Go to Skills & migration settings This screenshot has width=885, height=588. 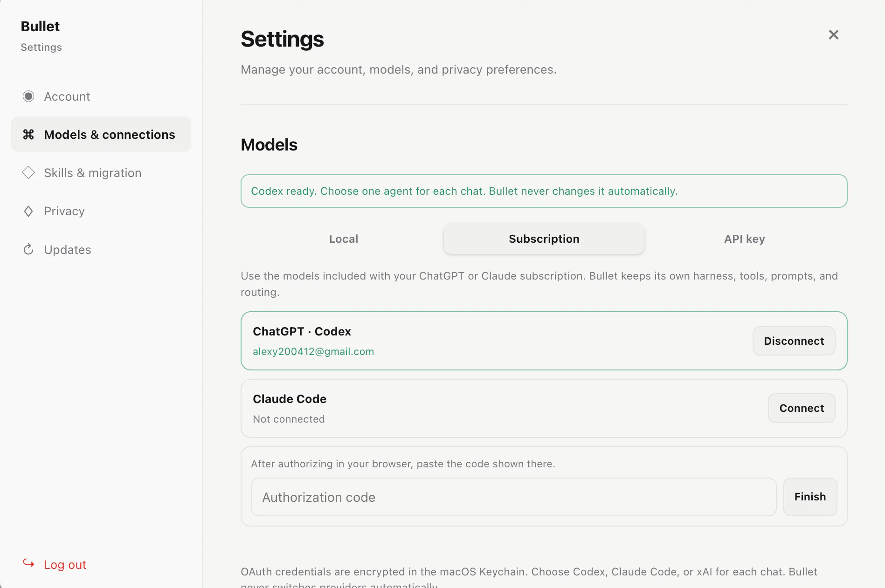101,173
